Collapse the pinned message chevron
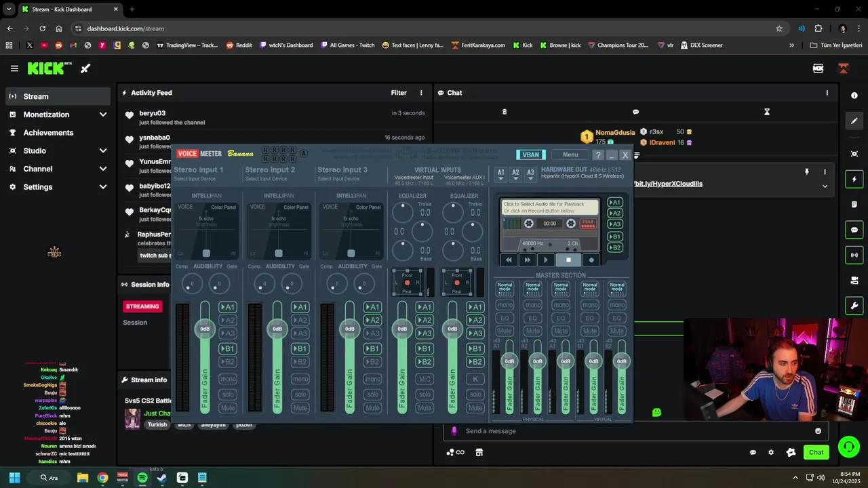Viewport: 868px width, 488px height. 825,186
